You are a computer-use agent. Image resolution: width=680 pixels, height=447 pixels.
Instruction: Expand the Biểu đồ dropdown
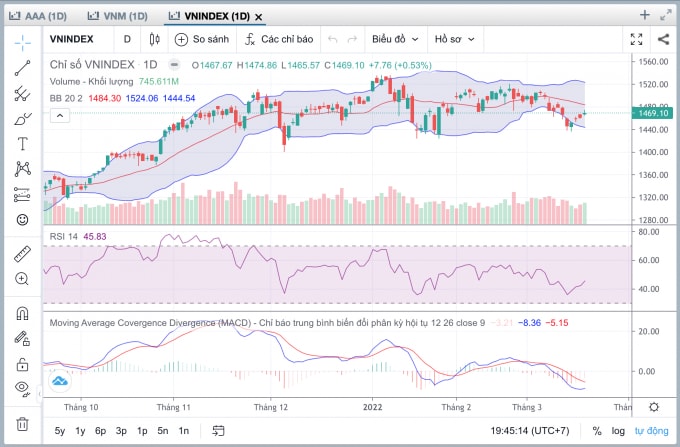tap(395, 39)
